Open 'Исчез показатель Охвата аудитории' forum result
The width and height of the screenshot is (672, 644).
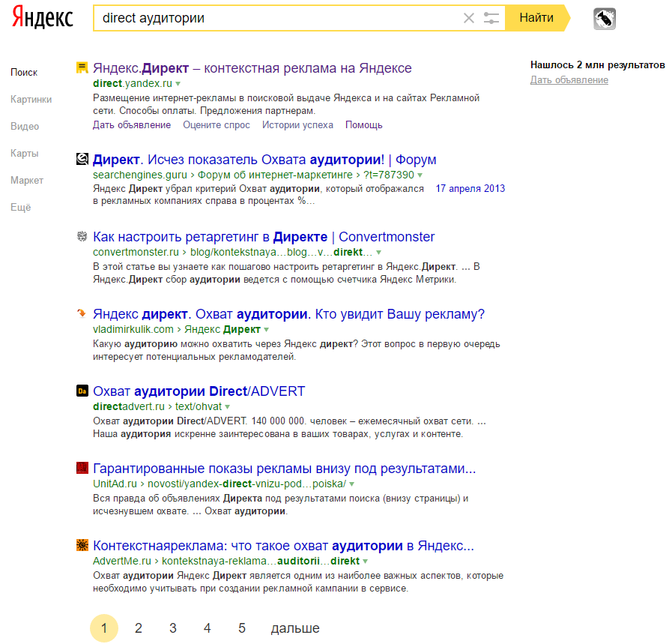click(264, 160)
